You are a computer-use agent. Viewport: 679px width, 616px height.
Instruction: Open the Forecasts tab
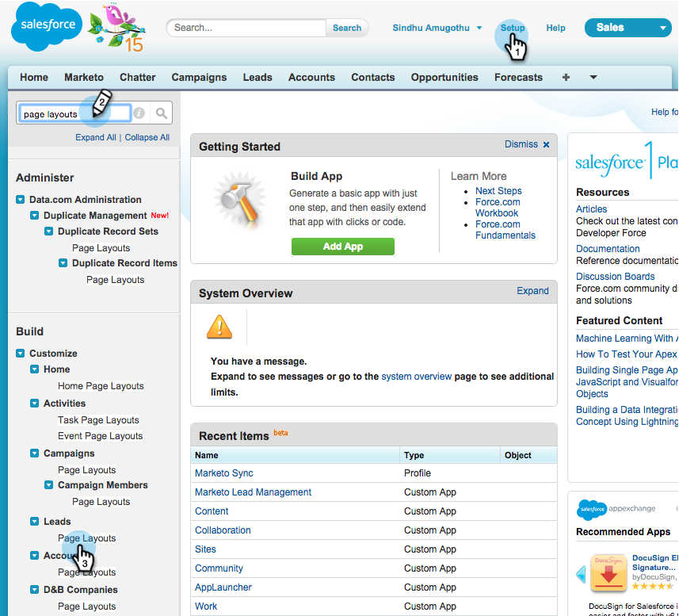(518, 77)
